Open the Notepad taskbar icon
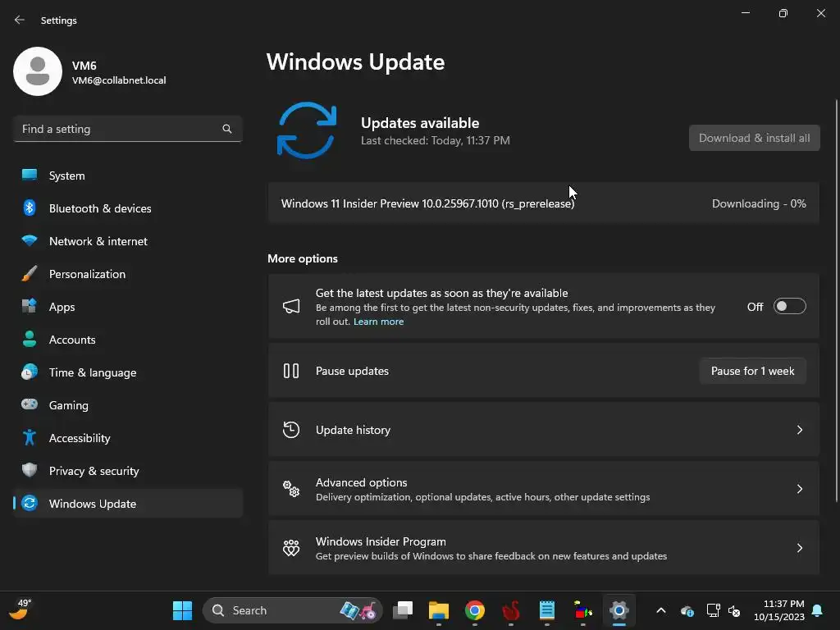This screenshot has height=630, width=840. tap(547, 610)
